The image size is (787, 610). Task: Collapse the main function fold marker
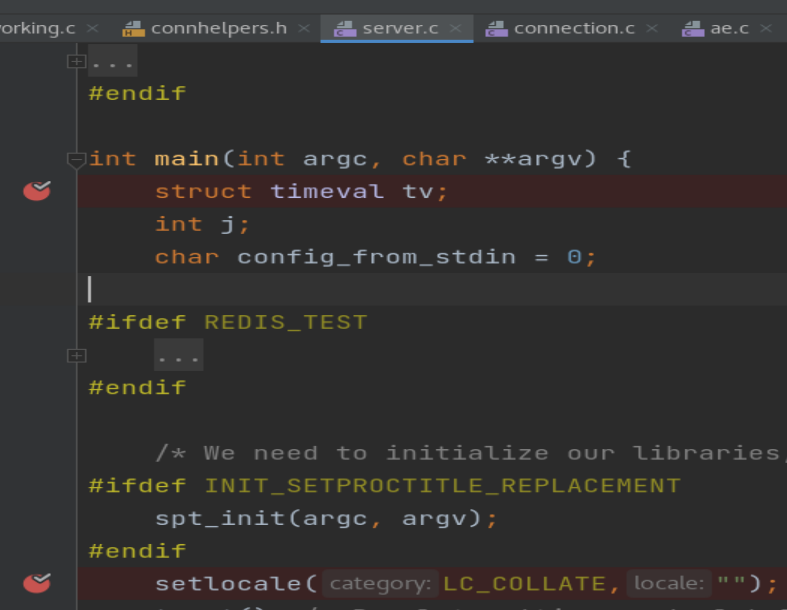click(76, 159)
